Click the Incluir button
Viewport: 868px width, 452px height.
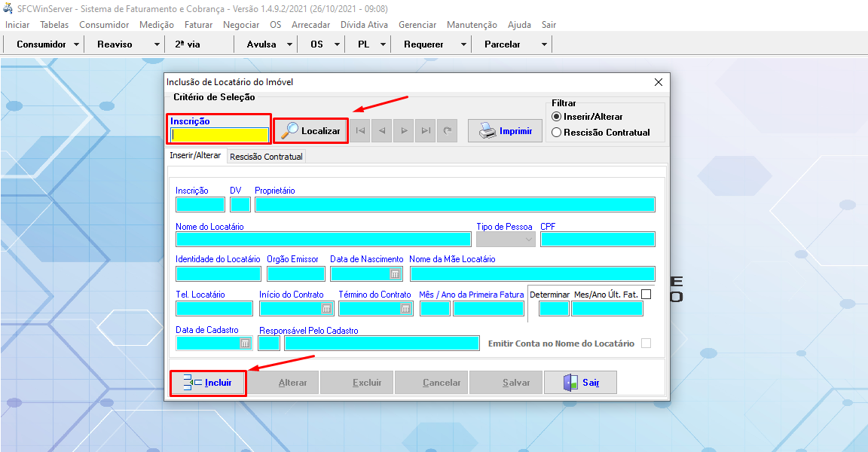click(208, 383)
